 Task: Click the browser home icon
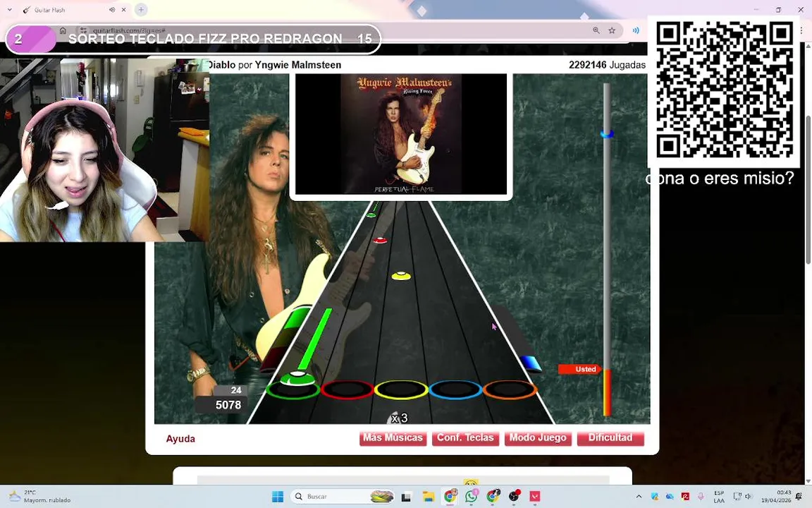click(63, 30)
